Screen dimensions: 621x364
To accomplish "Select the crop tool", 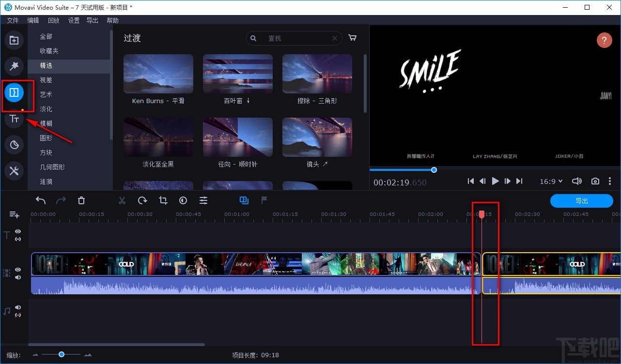I will [x=163, y=200].
